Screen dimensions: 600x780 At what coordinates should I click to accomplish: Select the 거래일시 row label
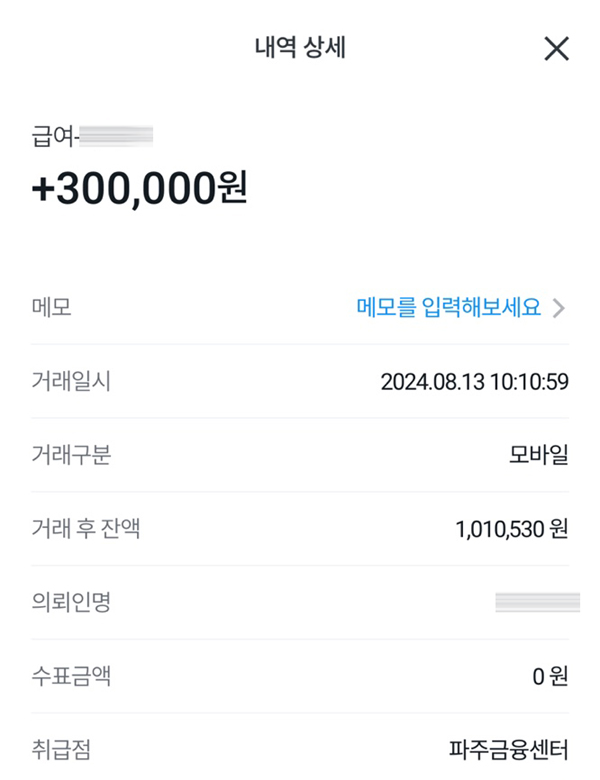(71, 382)
